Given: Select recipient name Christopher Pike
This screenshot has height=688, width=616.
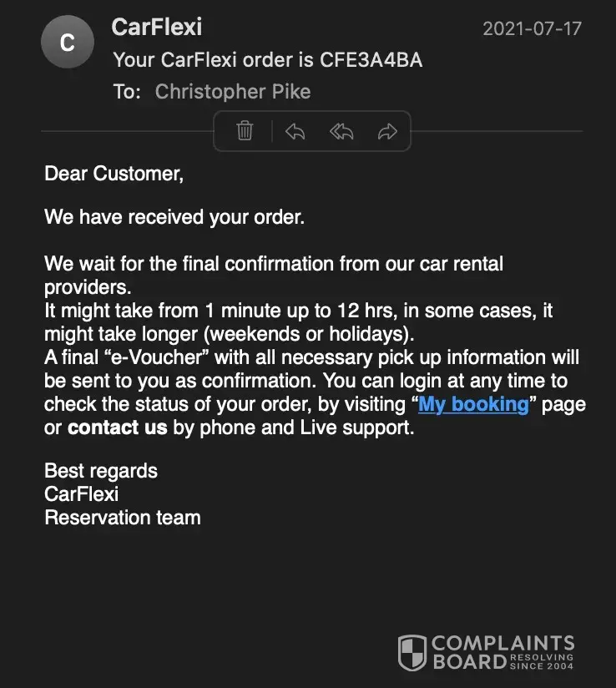Looking at the screenshot, I should (x=233, y=91).
